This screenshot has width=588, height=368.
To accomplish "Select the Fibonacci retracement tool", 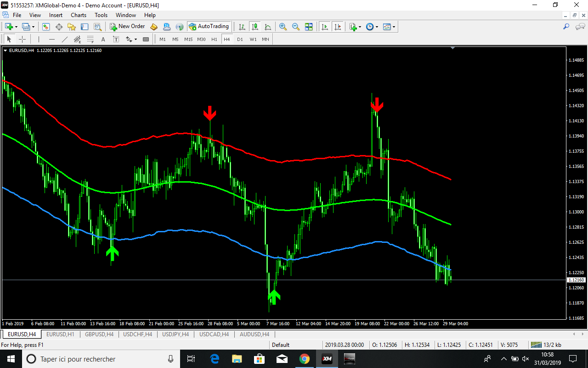I will pyautogui.click(x=90, y=39).
